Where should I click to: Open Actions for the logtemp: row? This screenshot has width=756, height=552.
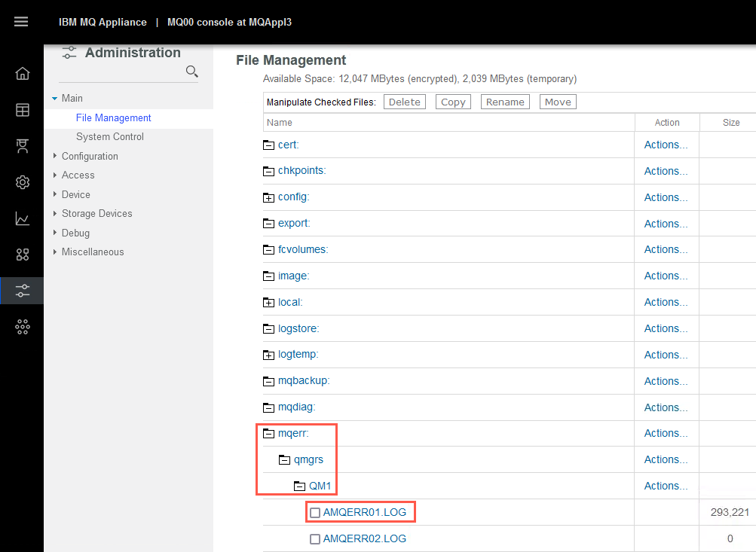[666, 355]
